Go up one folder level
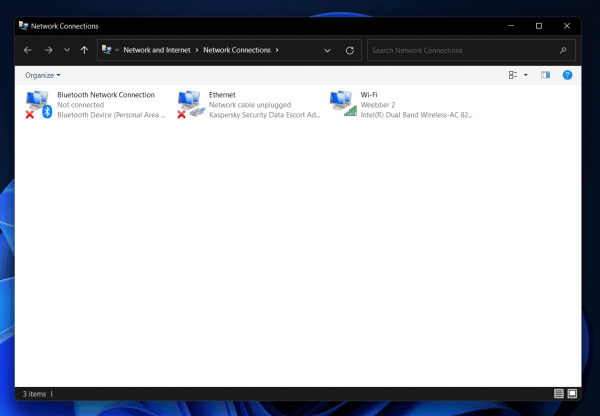This screenshot has height=416, width=600. 84,49
